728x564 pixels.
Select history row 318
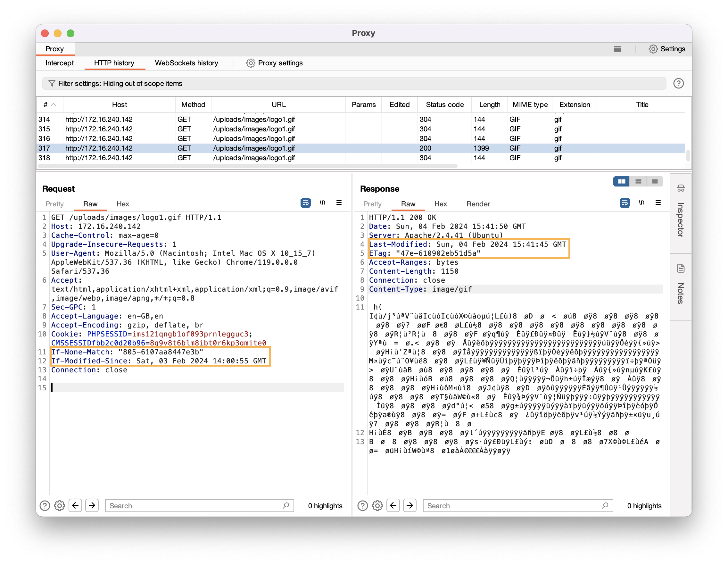361,158
